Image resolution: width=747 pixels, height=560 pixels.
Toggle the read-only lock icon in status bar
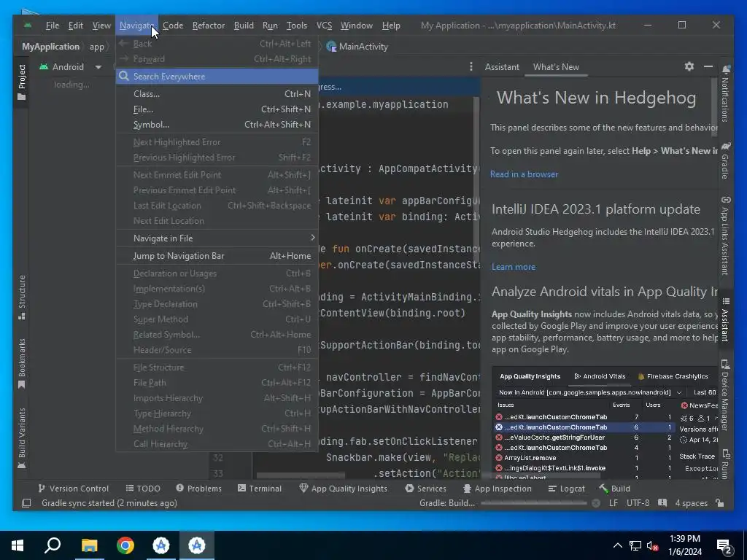(x=720, y=503)
